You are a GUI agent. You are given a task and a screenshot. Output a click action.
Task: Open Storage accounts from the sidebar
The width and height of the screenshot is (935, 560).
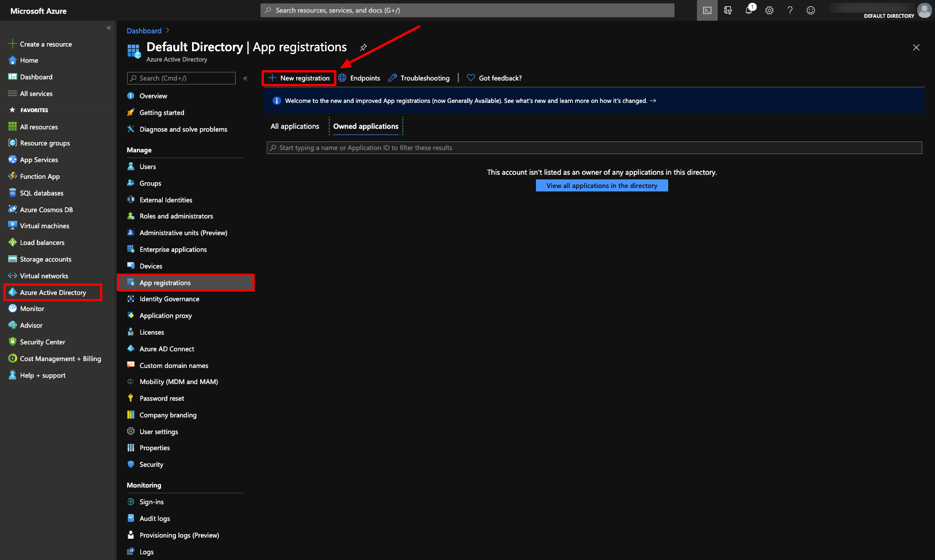[45, 259]
